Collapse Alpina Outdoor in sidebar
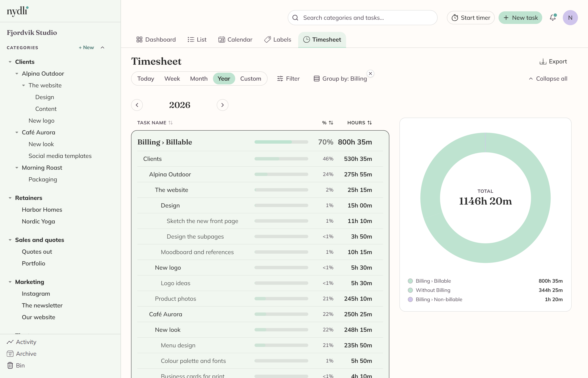588x378 pixels. point(17,74)
